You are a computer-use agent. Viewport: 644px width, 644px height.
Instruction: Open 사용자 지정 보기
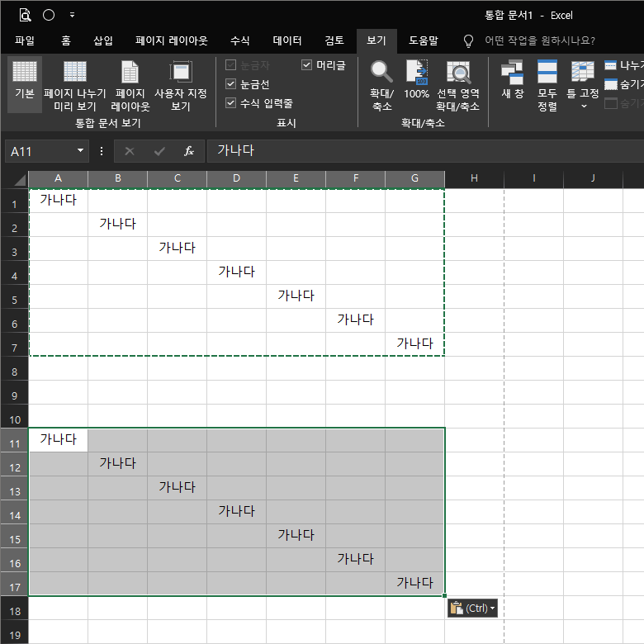click(x=180, y=84)
